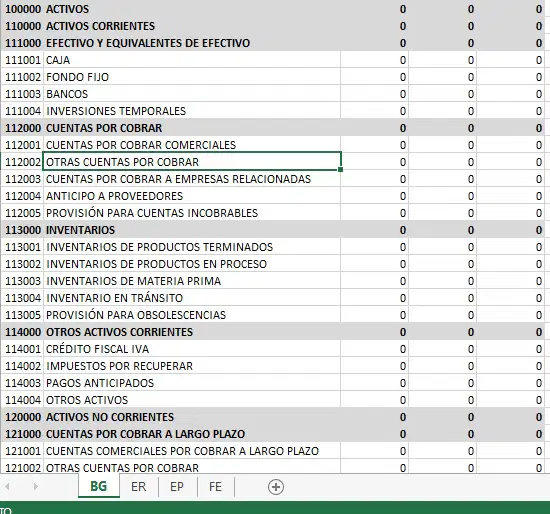Click ACTIVOS NO CORRIENTES header row
This screenshot has width=550, height=514.
(273, 417)
